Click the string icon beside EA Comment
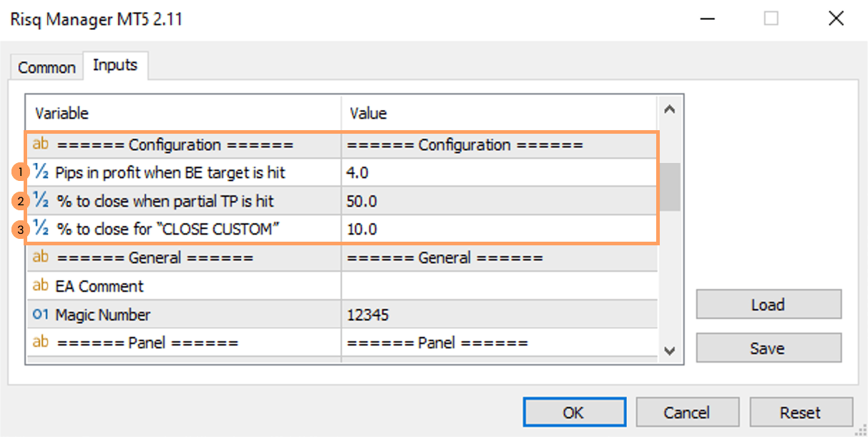Viewport: 868px width, 437px height. 41,286
